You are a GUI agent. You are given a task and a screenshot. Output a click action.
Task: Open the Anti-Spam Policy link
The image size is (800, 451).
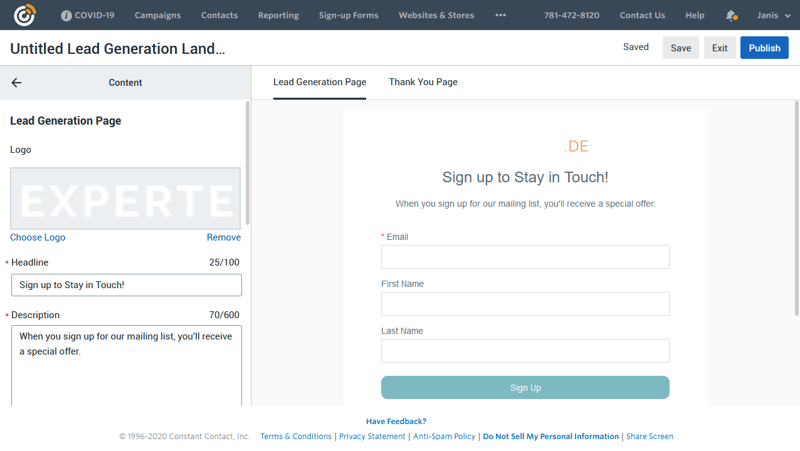[444, 436]
